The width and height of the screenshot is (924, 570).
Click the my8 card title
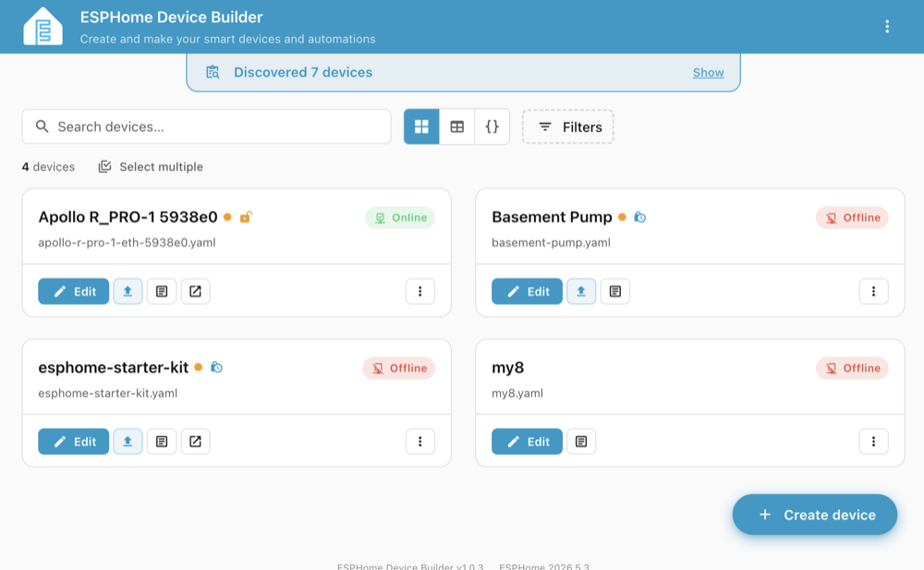point(508,368)
